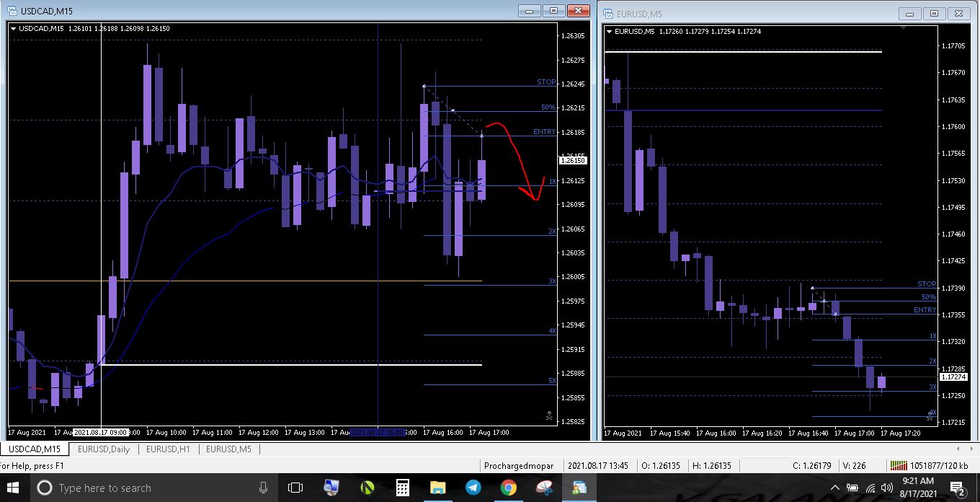Switch to the EURUSD,Daily chart tab
Image resolution: width=980 pixels, height=502 pixels.
104,449
